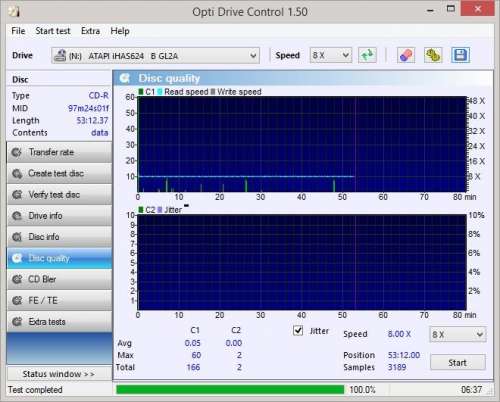Open the Transfer rate panel
This screenshot has width=500, height=402.
point(59,152)
